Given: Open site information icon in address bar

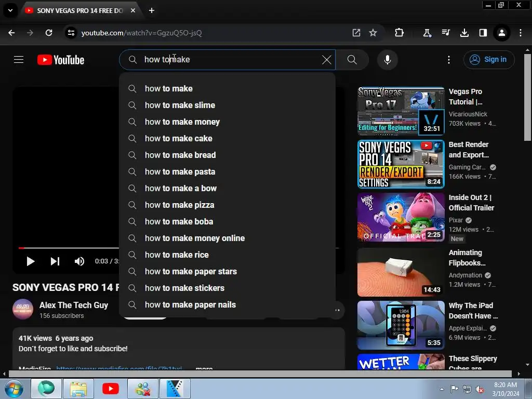Looking at the screenshot, I should click(x=71, y=33).
